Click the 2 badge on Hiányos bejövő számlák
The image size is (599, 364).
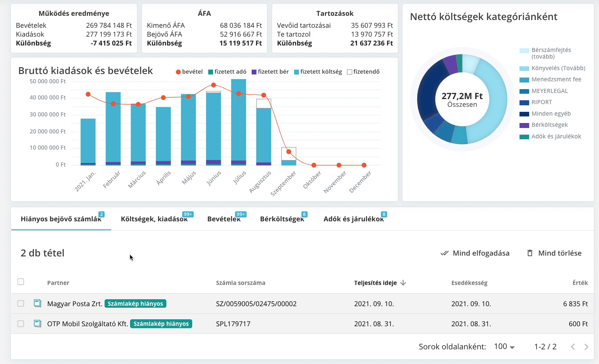coord(102,214)
